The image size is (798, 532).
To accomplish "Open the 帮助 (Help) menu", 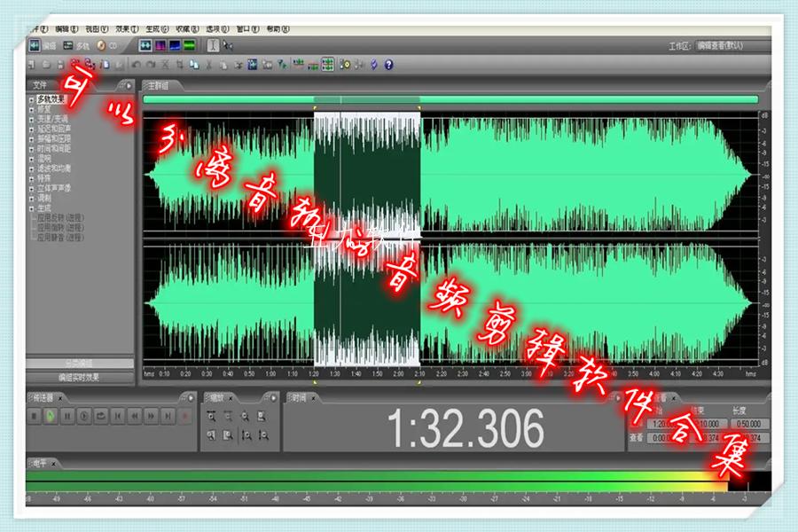I will [278, 28].
